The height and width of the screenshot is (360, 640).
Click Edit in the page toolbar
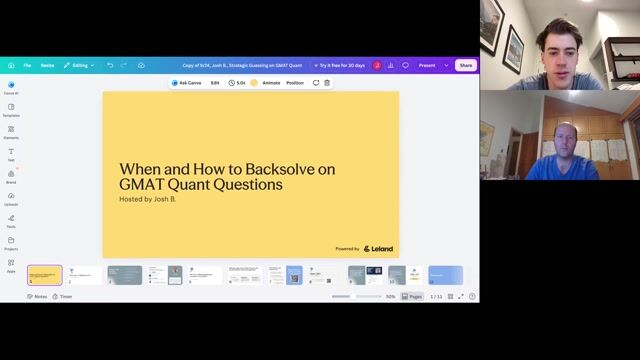215,83
